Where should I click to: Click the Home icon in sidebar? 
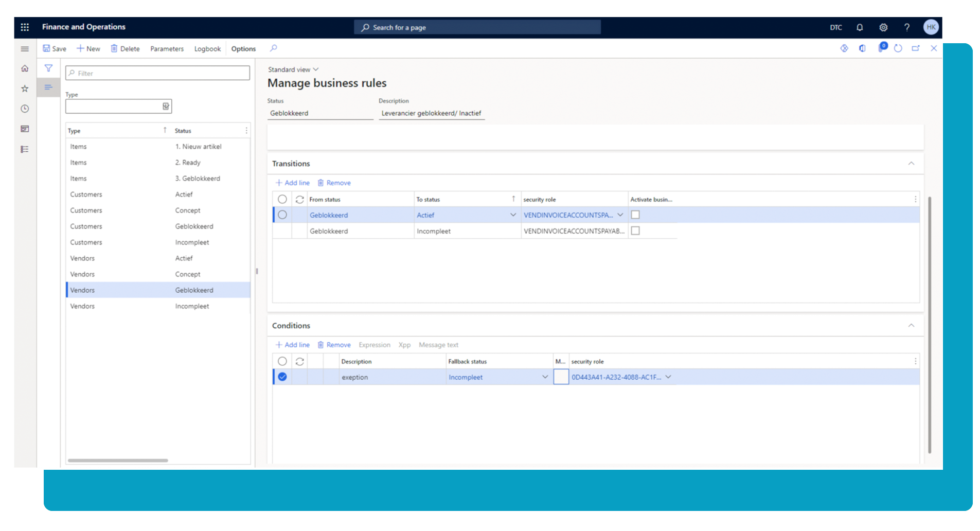point(25,68)
